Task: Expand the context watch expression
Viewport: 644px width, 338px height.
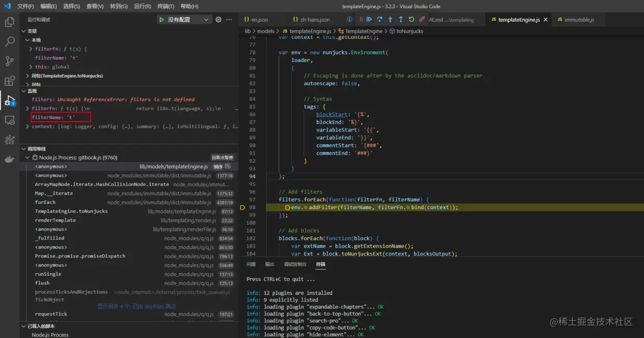Action: point(27,126)
